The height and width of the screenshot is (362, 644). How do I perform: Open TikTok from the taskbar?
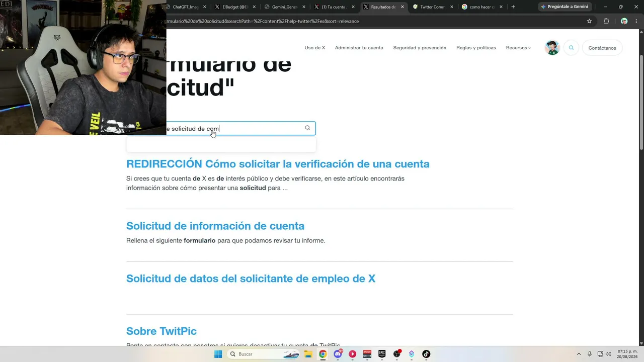(x=426, y=354)
